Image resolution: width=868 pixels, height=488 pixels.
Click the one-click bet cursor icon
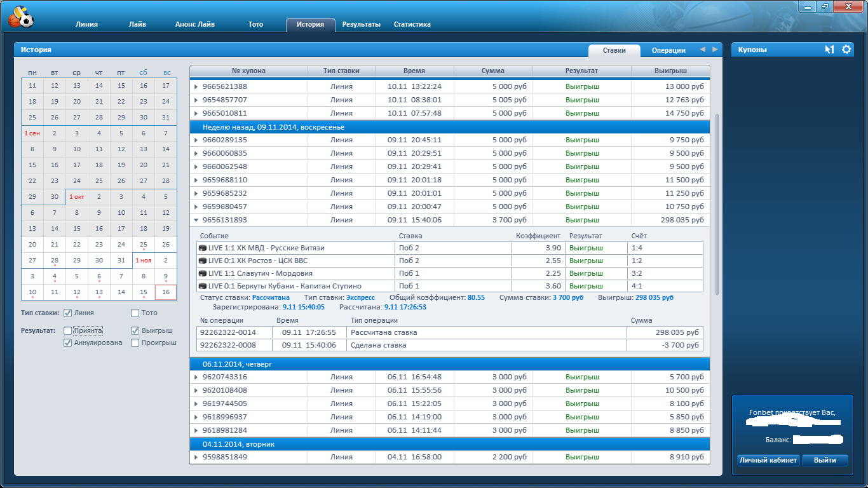click(829, 50)
